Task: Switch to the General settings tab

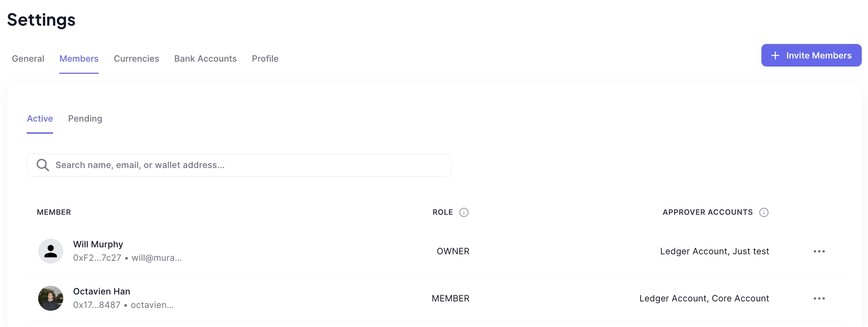Action: pos(28,59)
